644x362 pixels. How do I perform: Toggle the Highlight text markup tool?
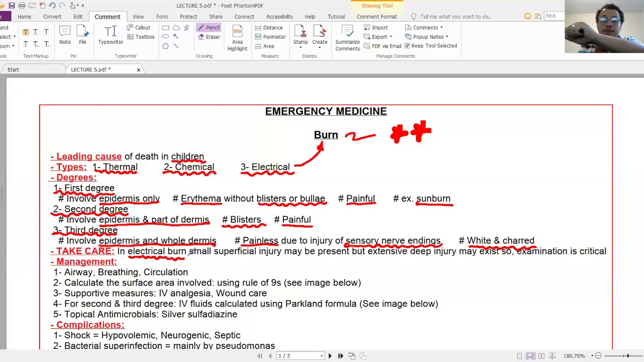[26, 32]
